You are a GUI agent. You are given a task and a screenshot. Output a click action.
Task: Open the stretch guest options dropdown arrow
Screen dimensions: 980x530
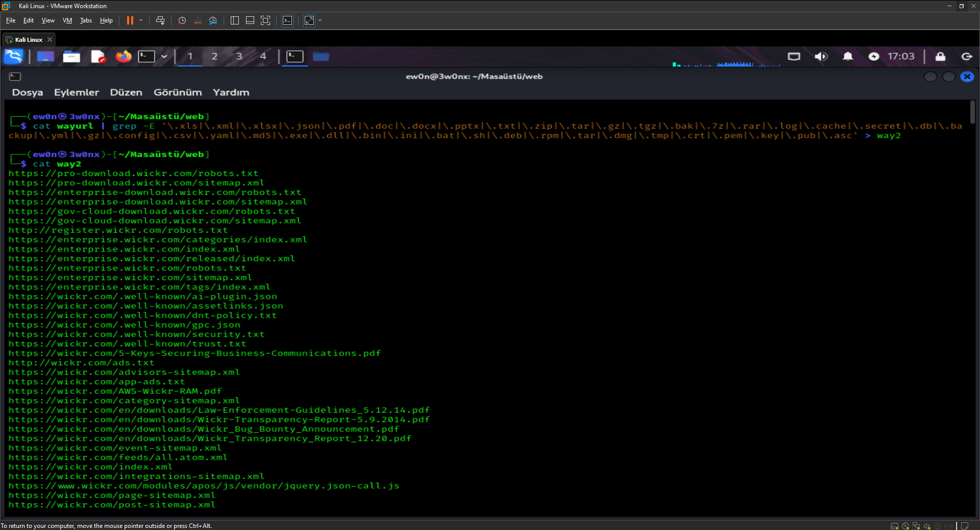[320, 20]
